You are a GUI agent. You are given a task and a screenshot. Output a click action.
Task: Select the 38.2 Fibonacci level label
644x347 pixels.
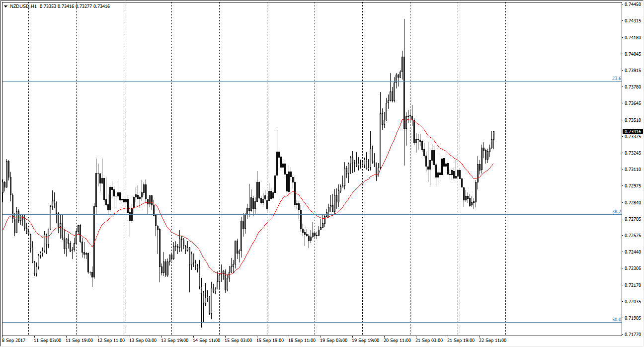(616, 212)
